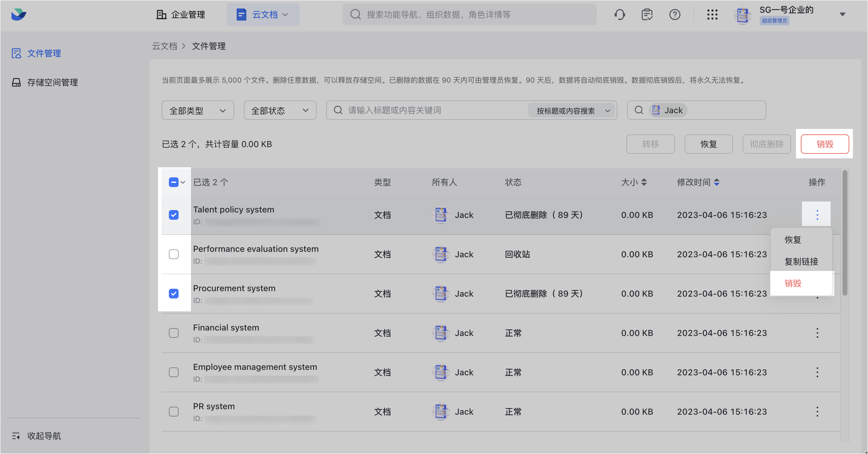Sort the table by 大小 column arrows
The image size is (868, 454).
644,182
